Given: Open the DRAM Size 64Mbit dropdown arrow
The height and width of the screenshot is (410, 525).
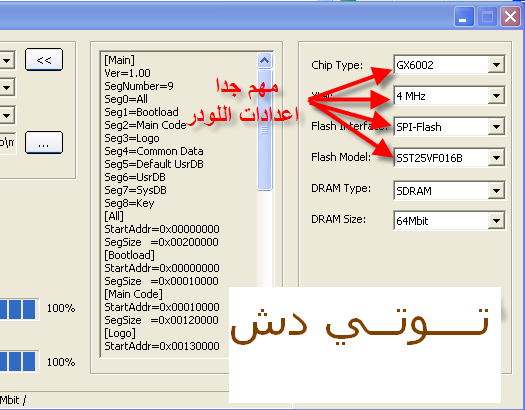Looking at the screenshot, I should [x=496, y=221].
